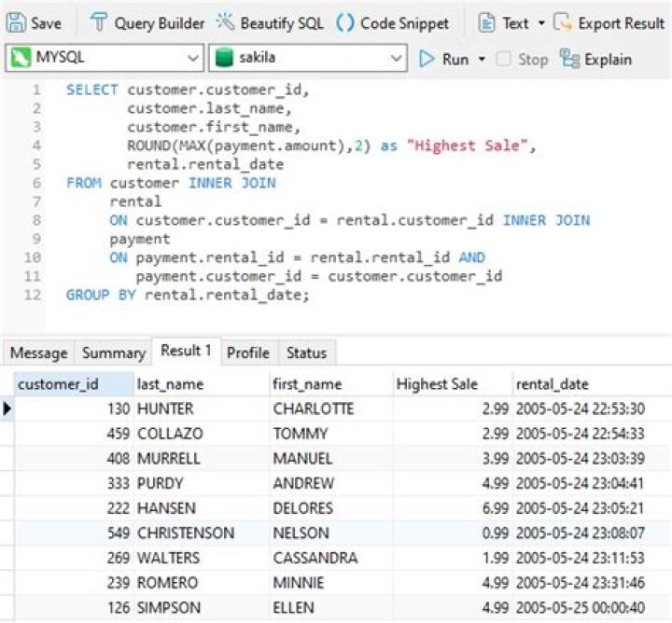Screen dimensions: 672x623
Task: Click the Explain button label
Action: tap(609, 59)
